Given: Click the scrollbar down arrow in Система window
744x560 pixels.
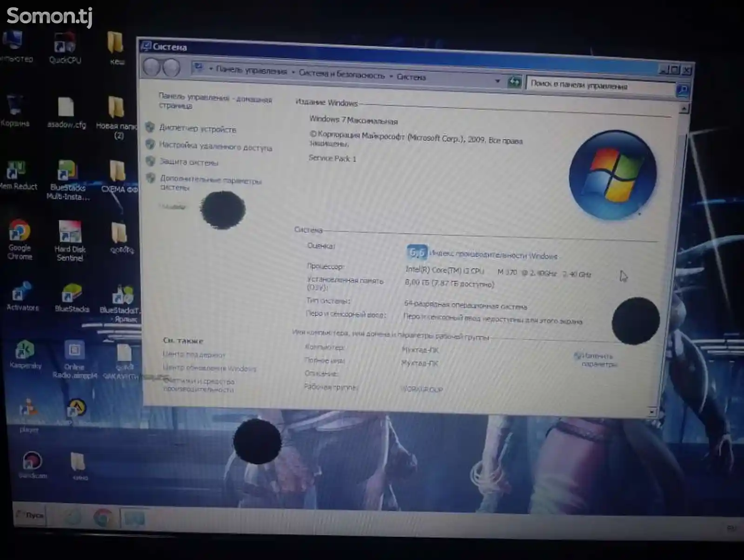Looking at the screenshot, I should point(651,412).
